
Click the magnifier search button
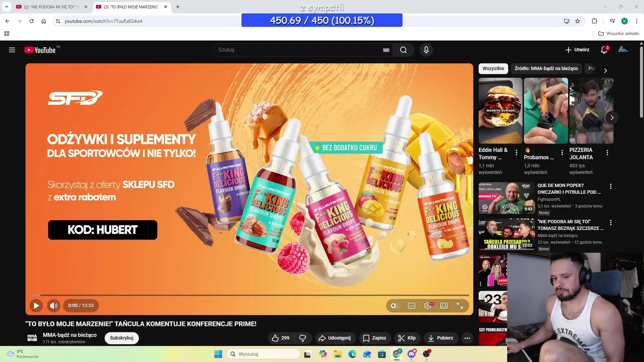coord(404,50)
